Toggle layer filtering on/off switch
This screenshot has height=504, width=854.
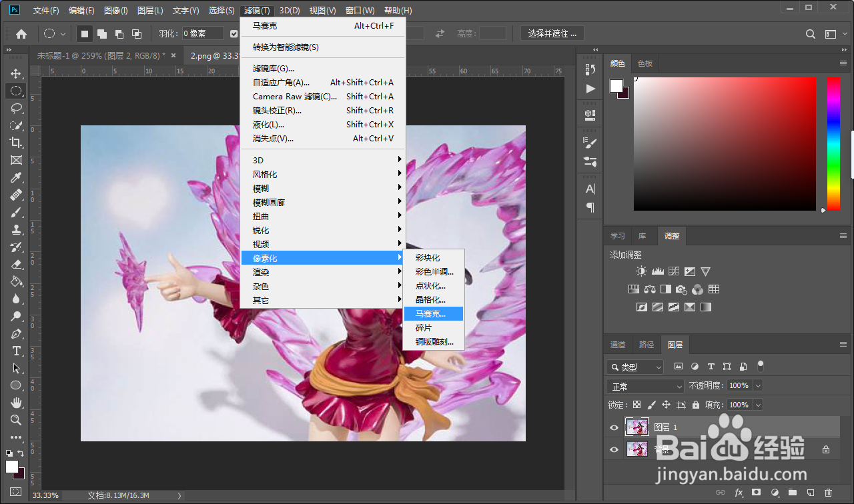click(x=760, y=366)
